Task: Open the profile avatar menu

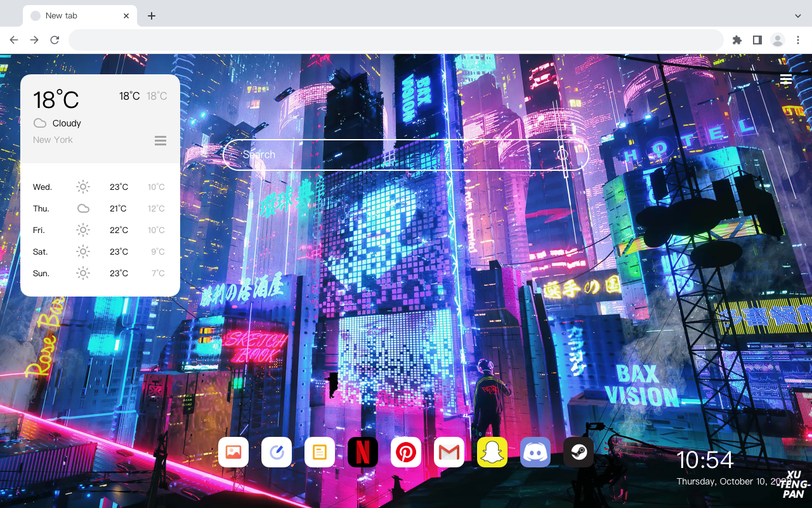Action: coord(778,40)
